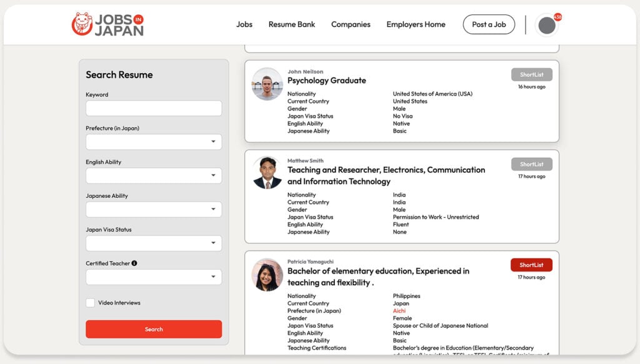Click the 'Philippines' nationality value

point(406,296)
